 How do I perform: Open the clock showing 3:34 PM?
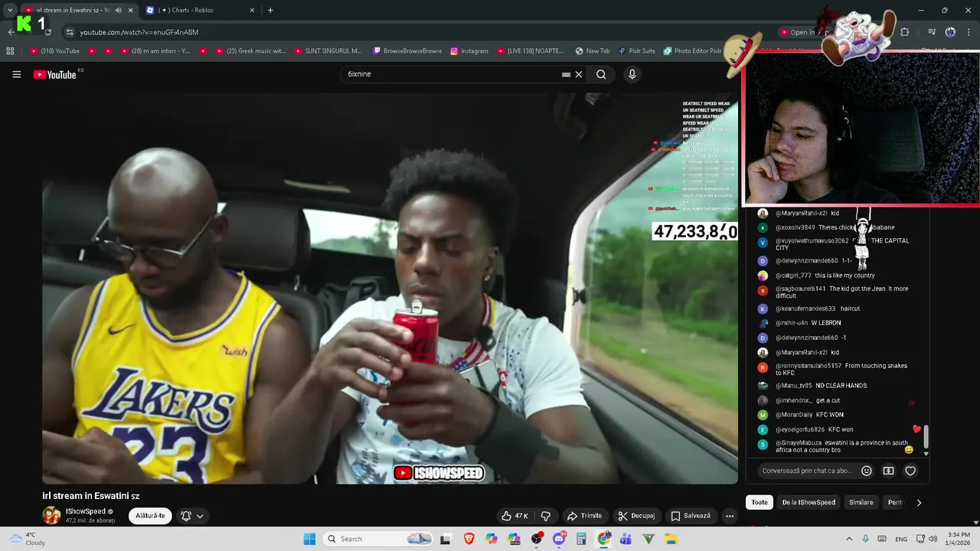coord(959,539)
